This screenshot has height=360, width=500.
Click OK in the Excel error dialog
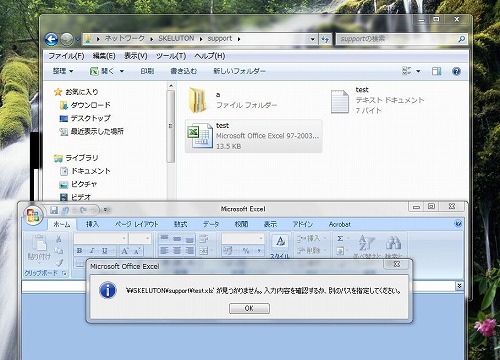point(249,308)
